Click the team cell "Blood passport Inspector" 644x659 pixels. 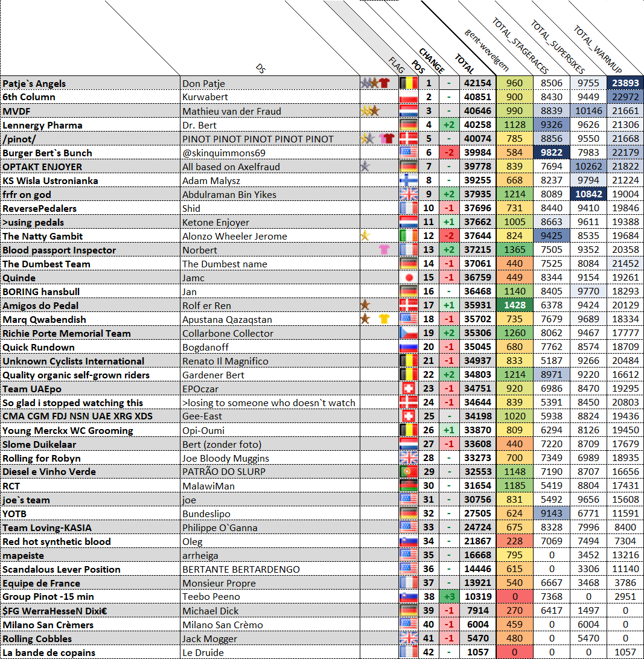pyautogui.click(x=91, y=250)
